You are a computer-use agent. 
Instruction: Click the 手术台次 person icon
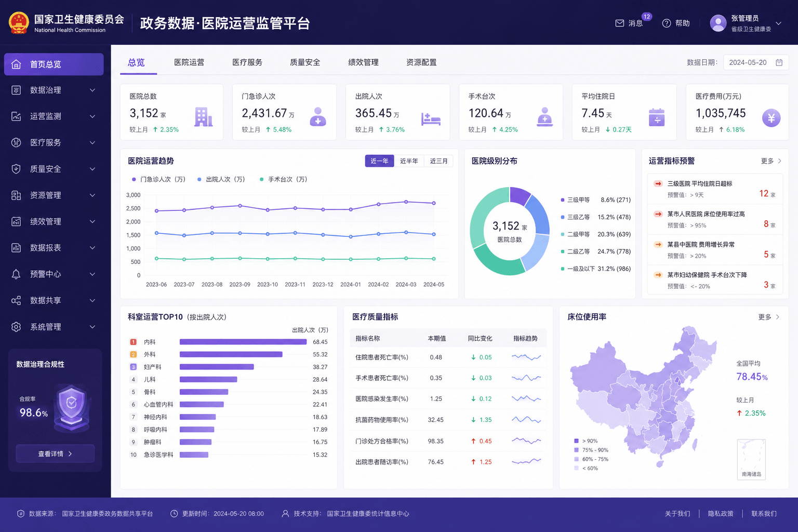pyautogui.click(x=544, y=117)
